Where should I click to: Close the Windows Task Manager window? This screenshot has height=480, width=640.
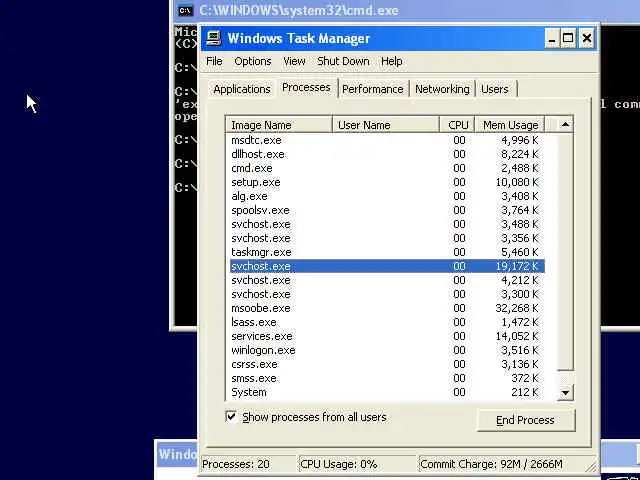click(587, 38)
